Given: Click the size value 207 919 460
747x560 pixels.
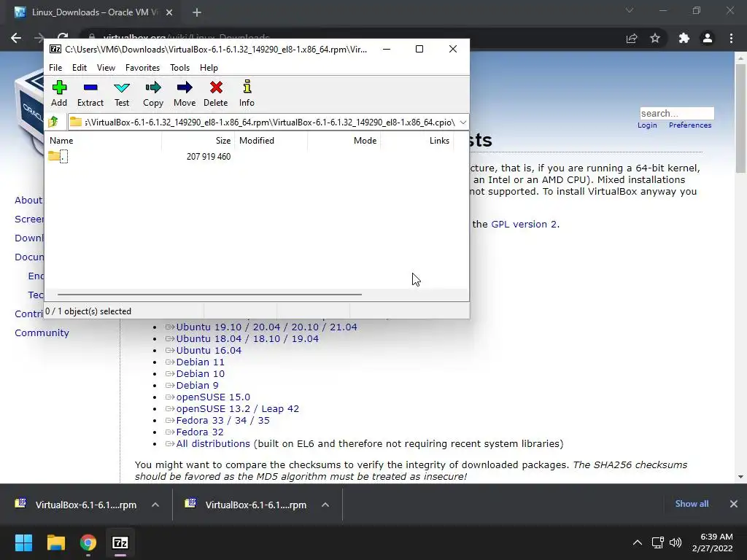Looking at the screenshot, I should (209, 157).
